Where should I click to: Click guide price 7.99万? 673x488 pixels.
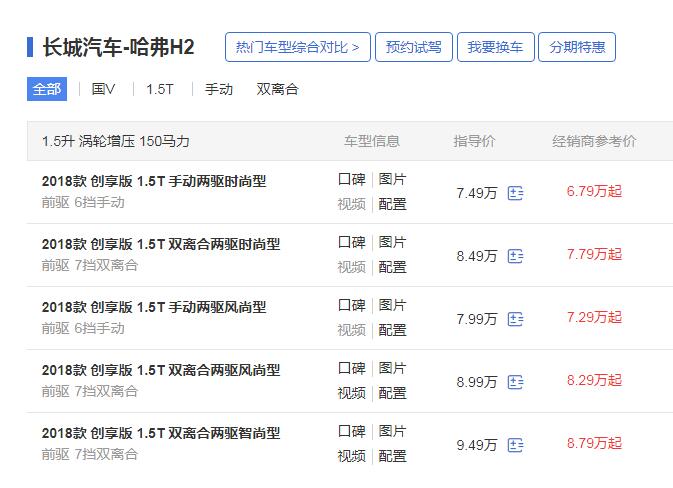[477, 319]
